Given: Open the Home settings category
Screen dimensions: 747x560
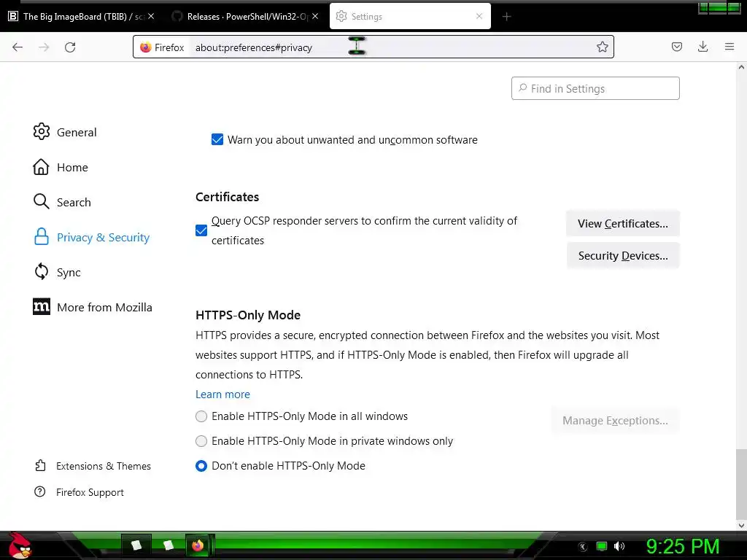Looking at the screenshot, I should [72, 167].
